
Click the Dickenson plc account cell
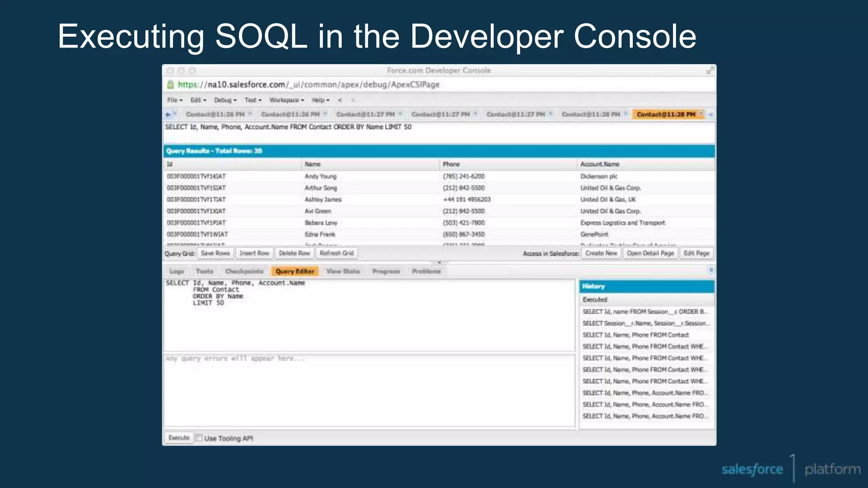(598, 176)
